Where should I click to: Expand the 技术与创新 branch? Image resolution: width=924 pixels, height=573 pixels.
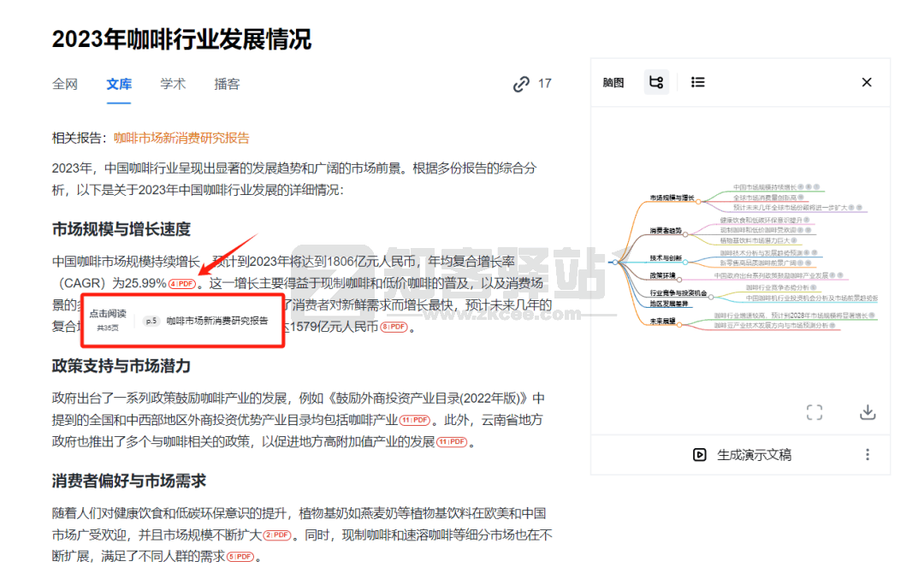point(685,261)
